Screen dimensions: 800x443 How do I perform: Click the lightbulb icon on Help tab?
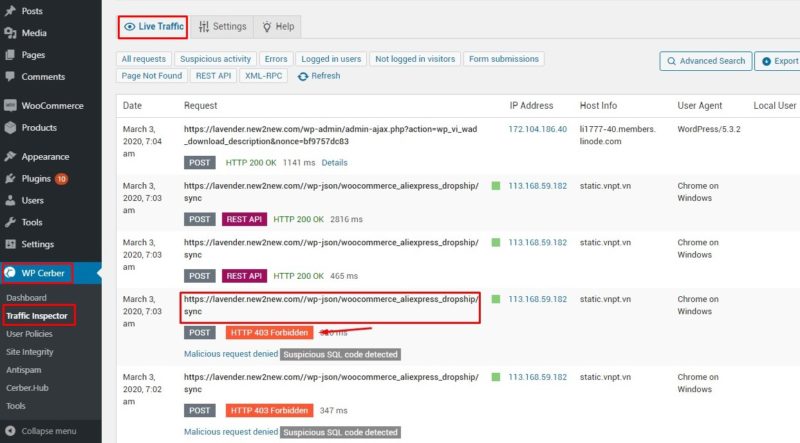(267, 27)
